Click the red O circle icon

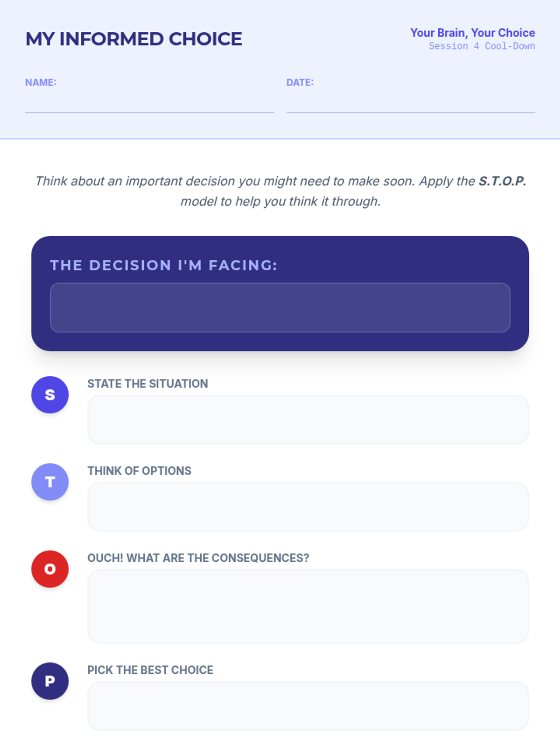point(50,569)
